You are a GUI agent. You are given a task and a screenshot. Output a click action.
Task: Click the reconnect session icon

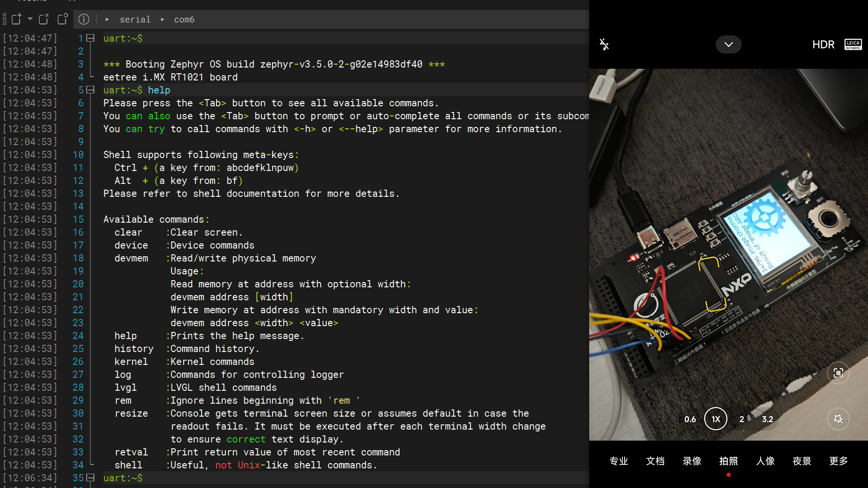(x=44, y=19)
